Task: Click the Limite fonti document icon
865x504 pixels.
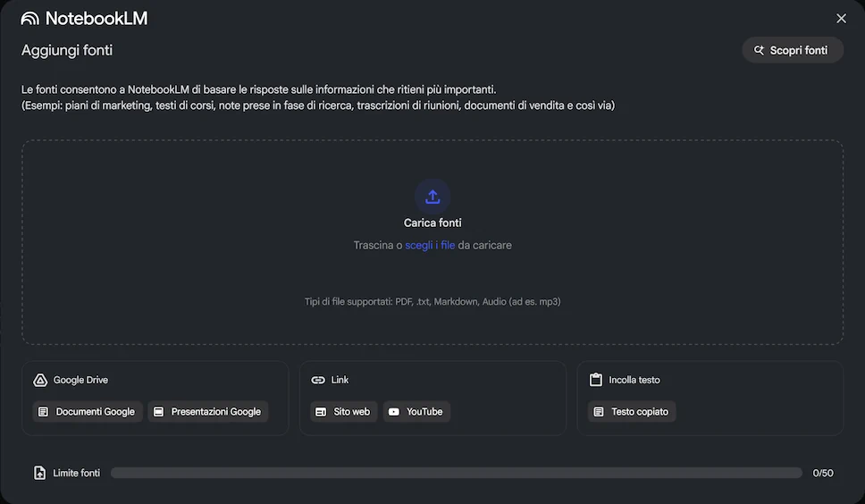Action: coord(39,473)
